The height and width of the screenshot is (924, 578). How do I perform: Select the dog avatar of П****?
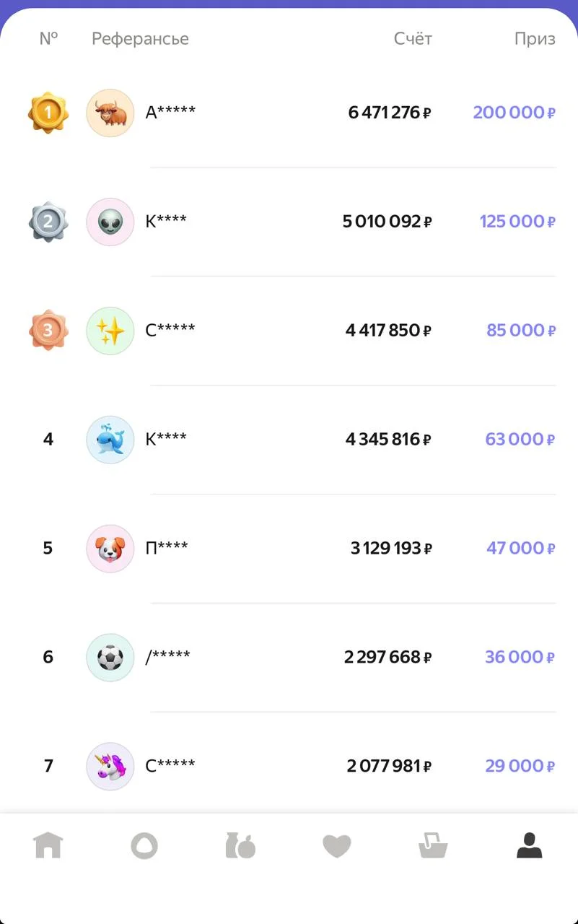point(110,549)
